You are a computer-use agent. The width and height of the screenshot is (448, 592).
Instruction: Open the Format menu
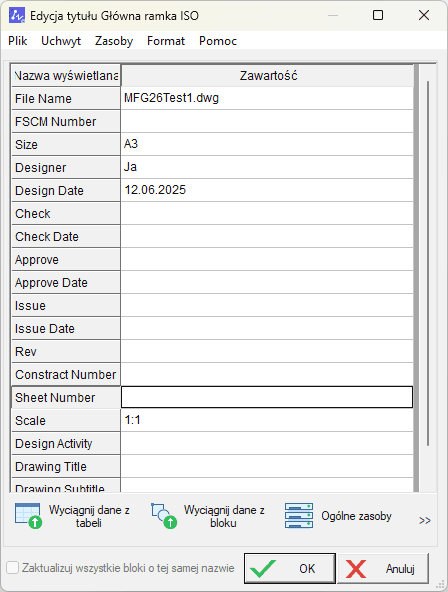coord(166,41)
